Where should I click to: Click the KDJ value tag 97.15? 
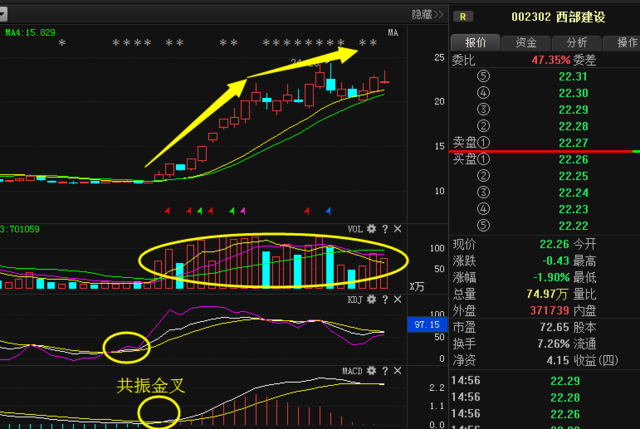coord(427,325)
